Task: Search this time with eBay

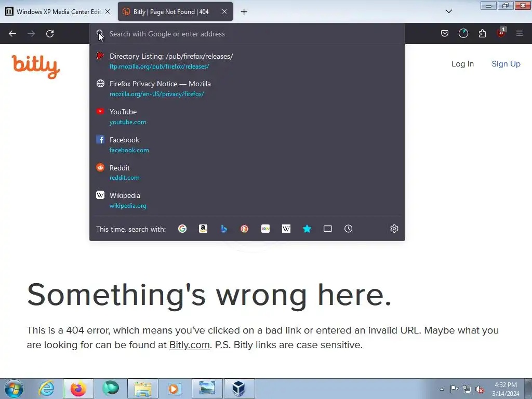Action: 265,229
